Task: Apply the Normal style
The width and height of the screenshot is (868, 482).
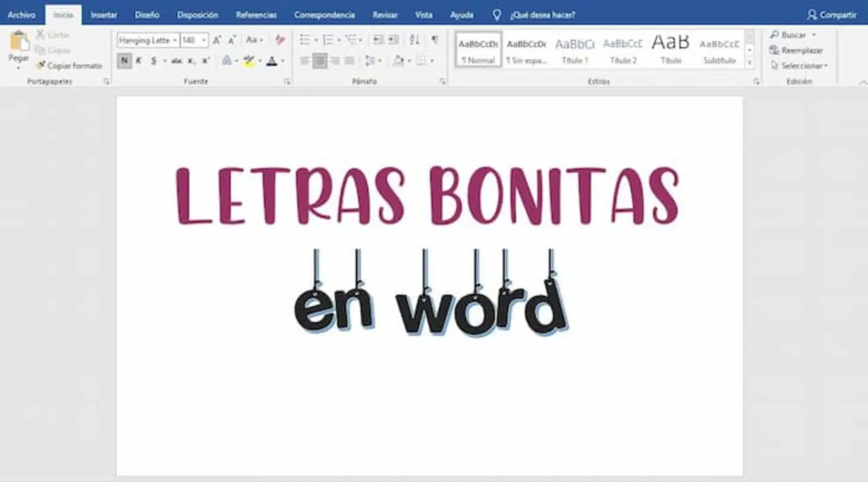Action: tap(479, 49)
